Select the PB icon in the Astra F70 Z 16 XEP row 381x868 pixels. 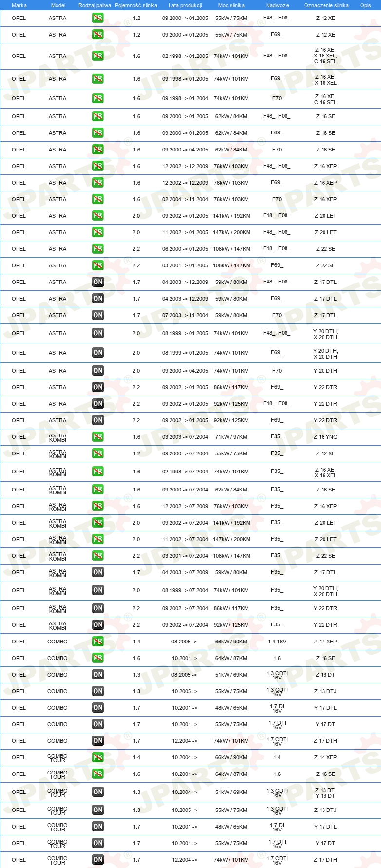point(98,199)
